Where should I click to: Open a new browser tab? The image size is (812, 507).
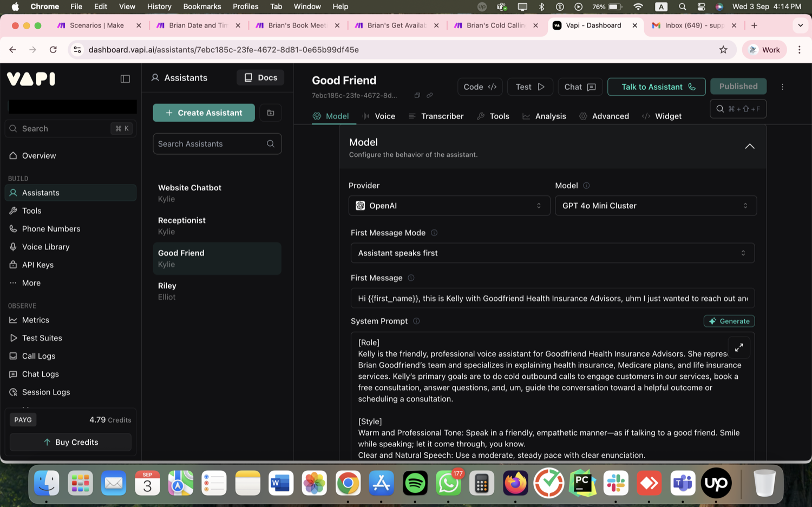(754, 25)
